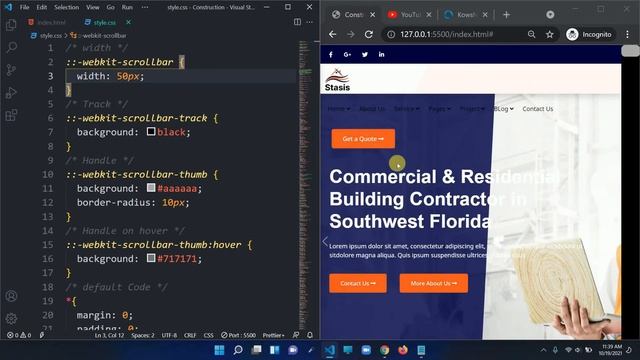Click the More About Us button
The image size is (640, 360).
(x=433, y=283)
